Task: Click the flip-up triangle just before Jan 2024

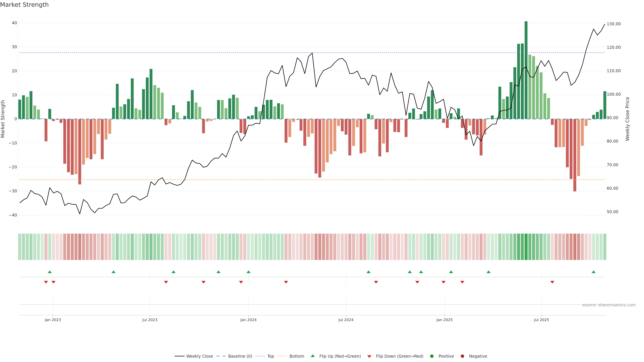Action: pos(248,272)
